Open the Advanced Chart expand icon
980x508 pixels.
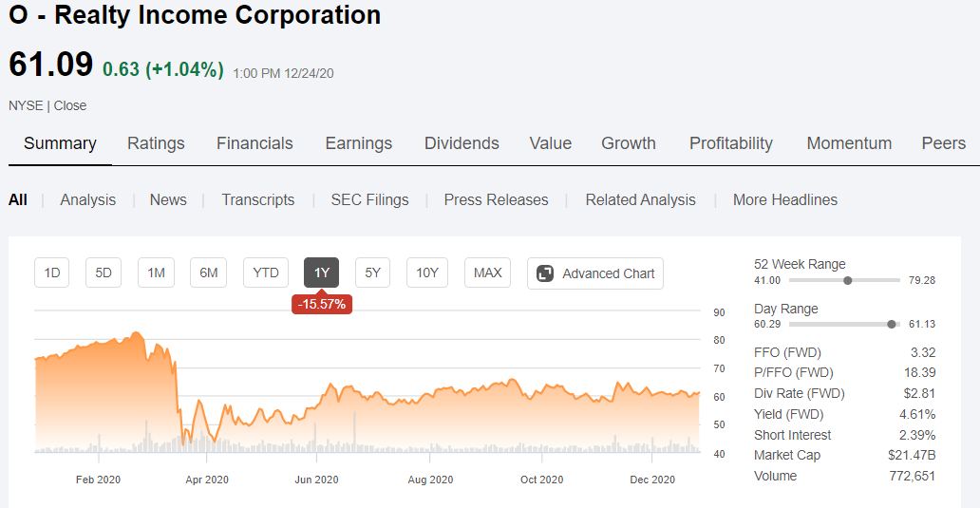pyautogui.click(x=545, y=273)
